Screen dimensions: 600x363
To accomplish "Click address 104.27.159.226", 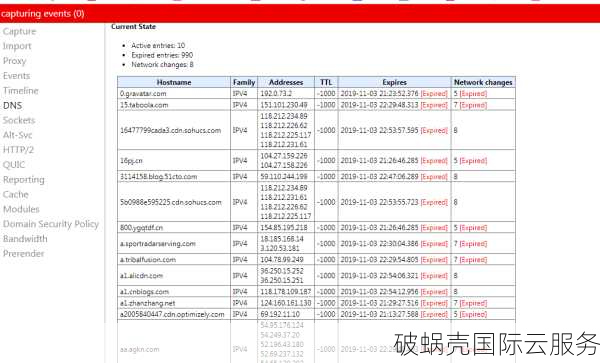I will [x=284, y=156].
